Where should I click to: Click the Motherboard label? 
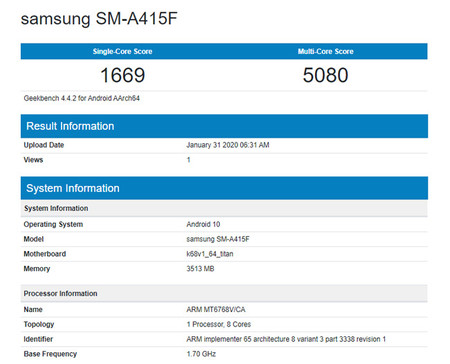point(45,254)
